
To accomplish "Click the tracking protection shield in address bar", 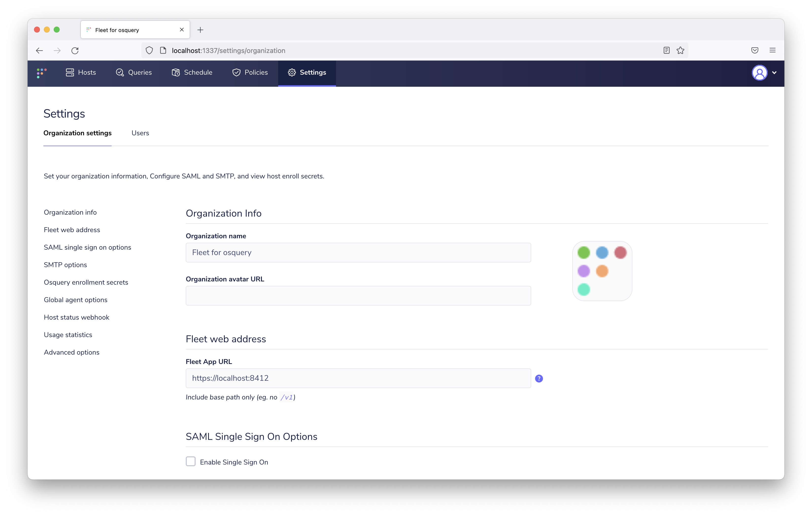I will 149,50.
